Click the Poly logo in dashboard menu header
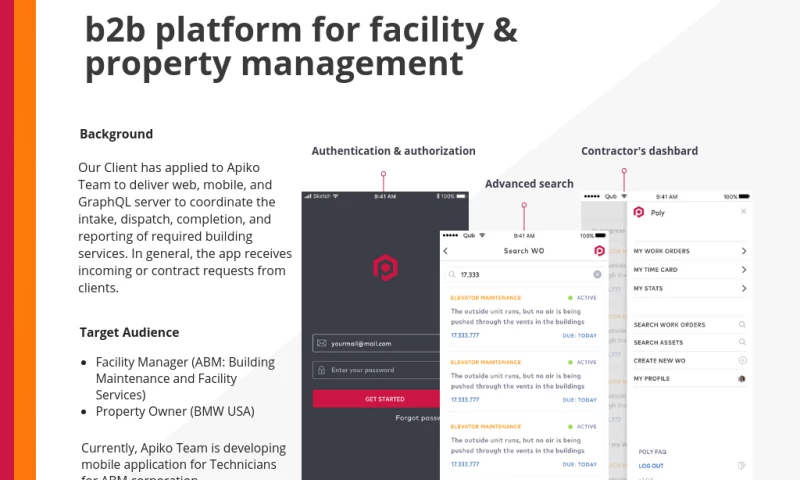Screen dimensions: 800x480 tap(639, 212)
